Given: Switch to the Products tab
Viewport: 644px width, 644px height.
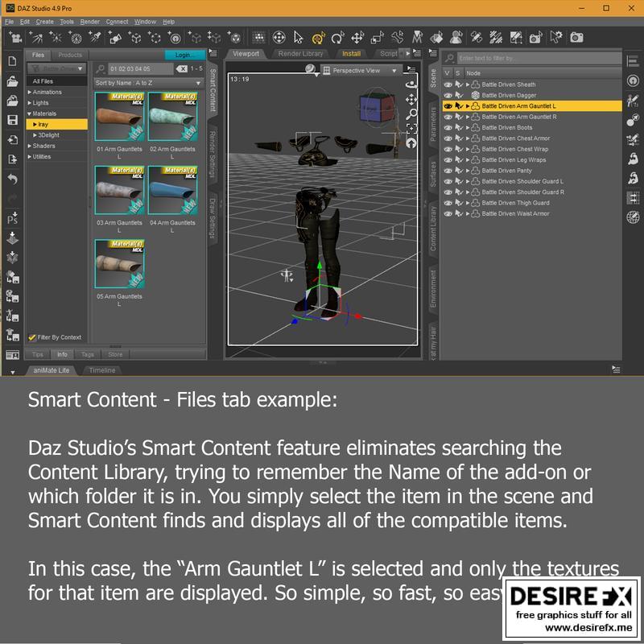Looking at the screenshot, I should pyautogui.click(x=70, y=55).
